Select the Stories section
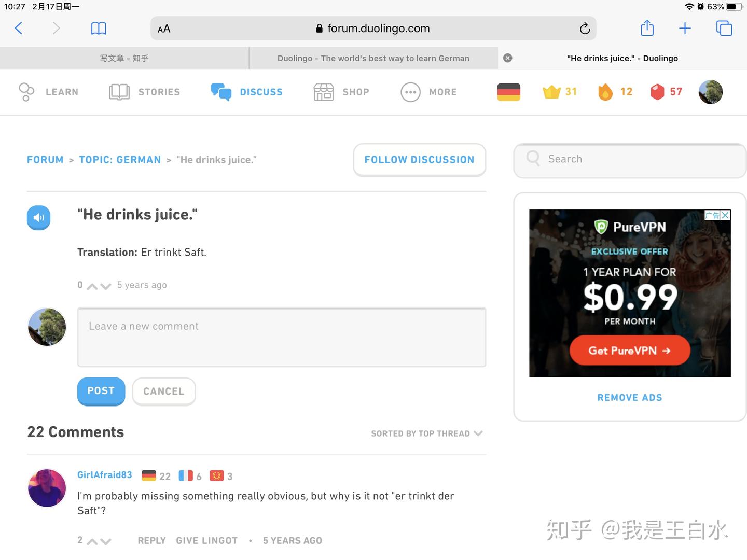This screenshot has height=560, width=747. point(144,92)
